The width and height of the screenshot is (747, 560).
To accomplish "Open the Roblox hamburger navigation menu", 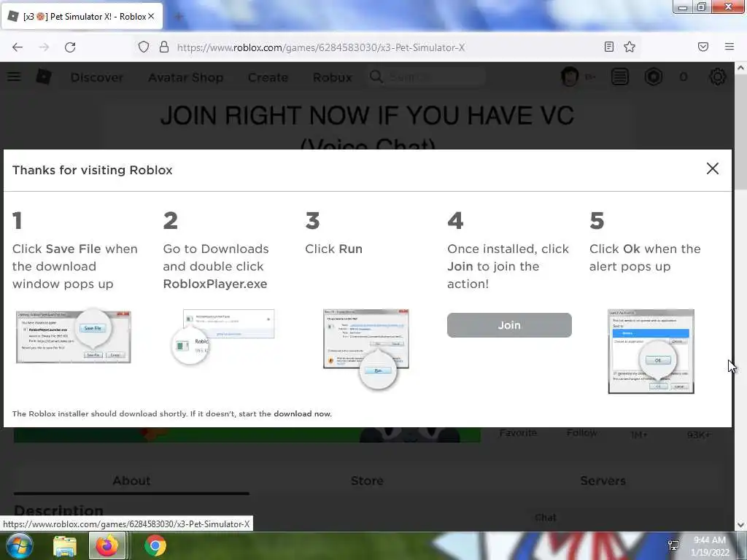I will (x=14, y=77).
